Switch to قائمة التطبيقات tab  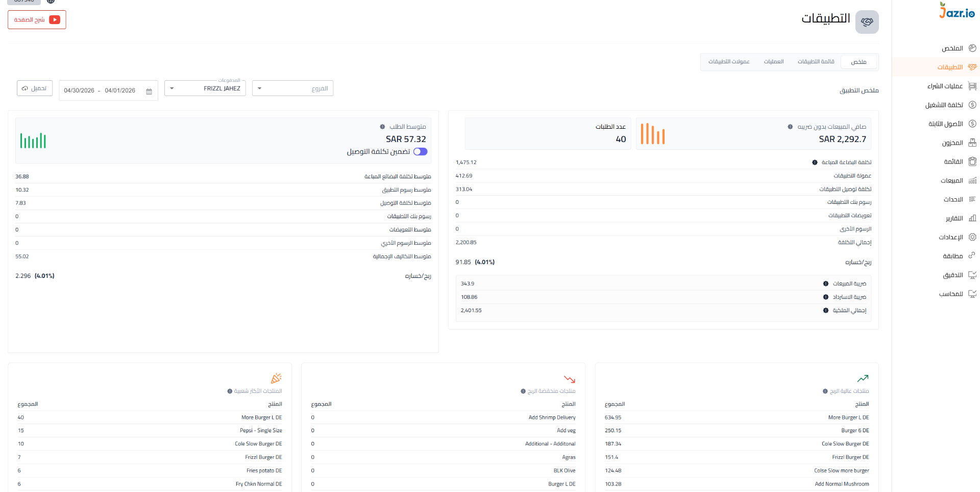click(816, 61)
